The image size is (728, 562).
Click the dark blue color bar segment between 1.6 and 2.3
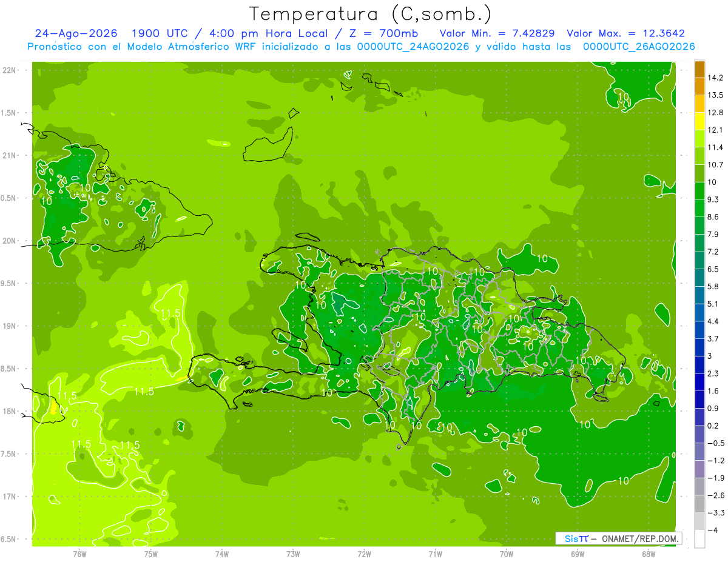click(699, 382)
